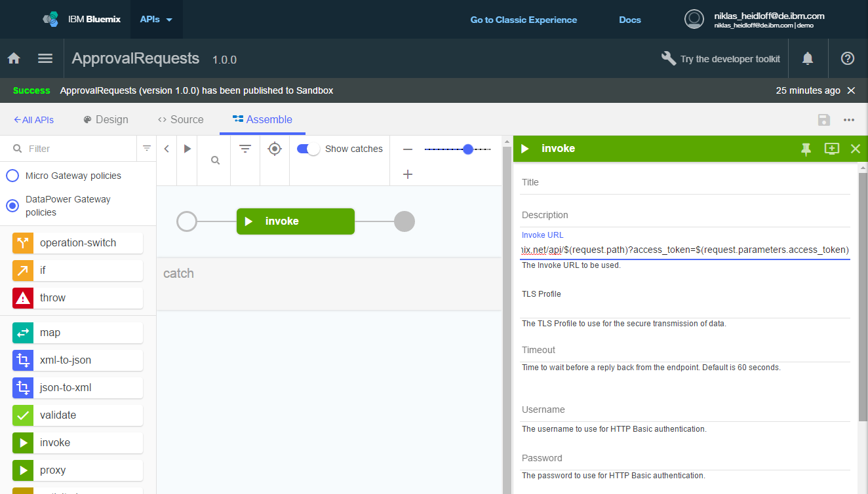Pin the invoke properties panel
The image size is (868, 494).
[806, 149]
